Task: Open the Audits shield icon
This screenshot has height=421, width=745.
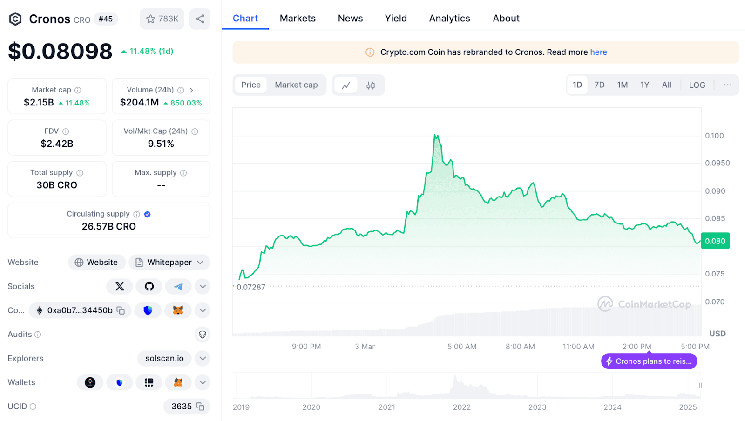Action: [x=202, y=335]
